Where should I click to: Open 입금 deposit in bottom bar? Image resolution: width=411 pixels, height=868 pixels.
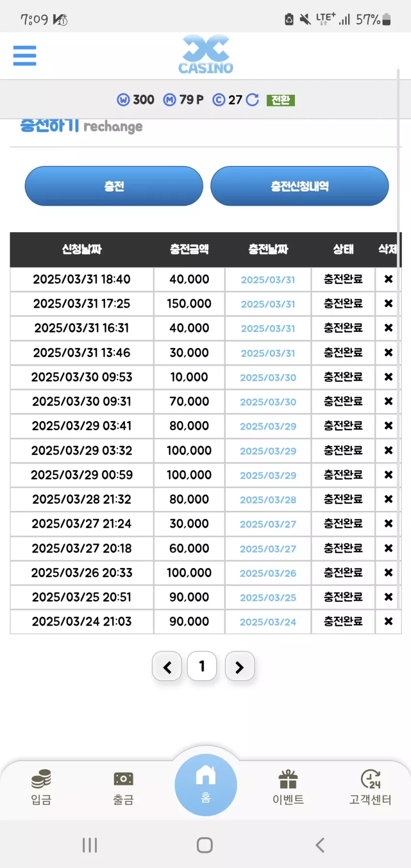point(41,787)
